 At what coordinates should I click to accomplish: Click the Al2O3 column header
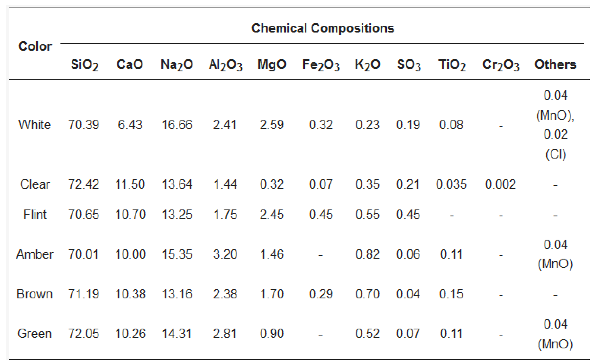[225, 65]
